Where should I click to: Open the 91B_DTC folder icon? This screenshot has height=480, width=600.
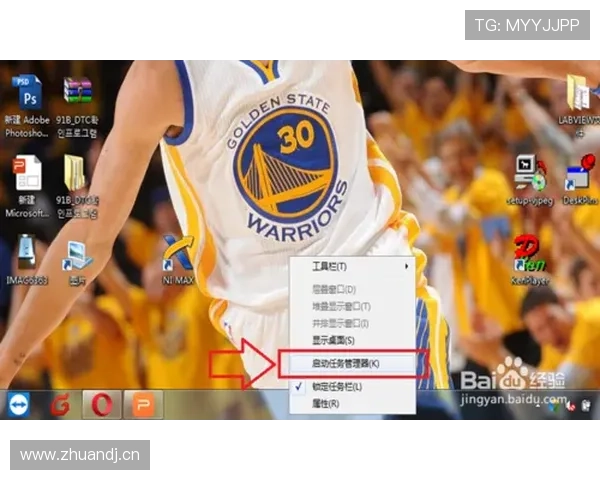point(74,173)
